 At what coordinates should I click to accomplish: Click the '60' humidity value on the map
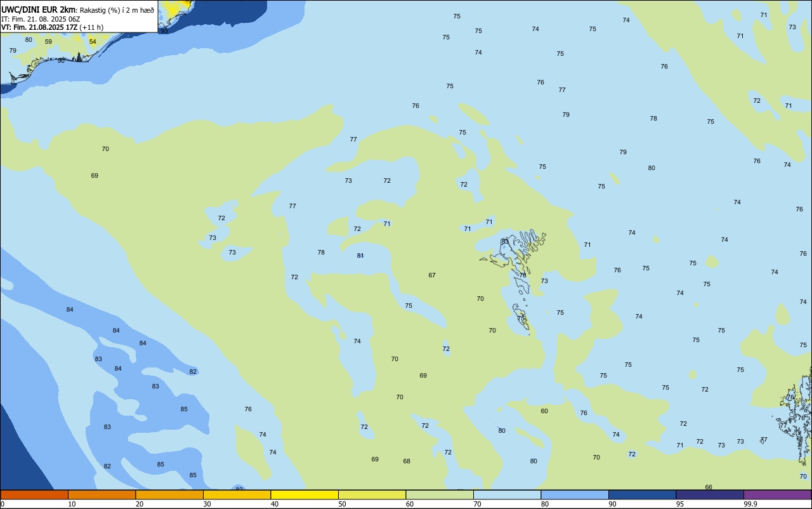[x=544, y=411]
